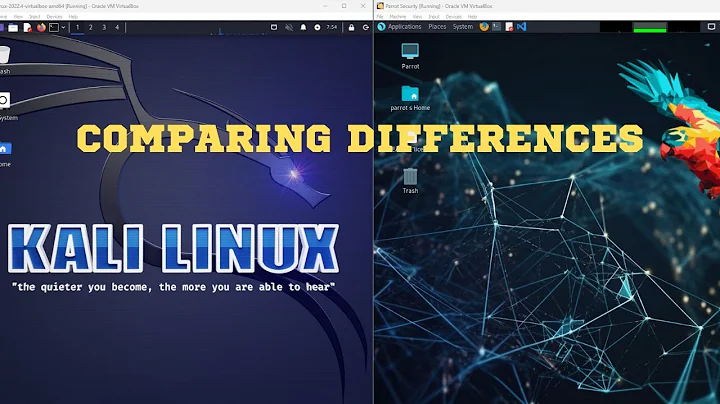Launch Firefox from the Parrot panel
Screen dimensions: 720x404
484,27
